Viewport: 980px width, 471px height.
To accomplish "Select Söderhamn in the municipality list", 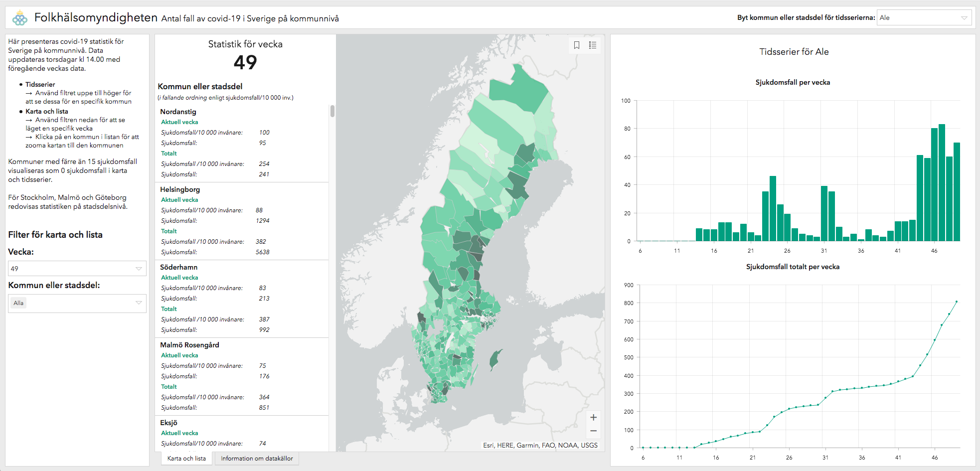I will tap(179, 267).
